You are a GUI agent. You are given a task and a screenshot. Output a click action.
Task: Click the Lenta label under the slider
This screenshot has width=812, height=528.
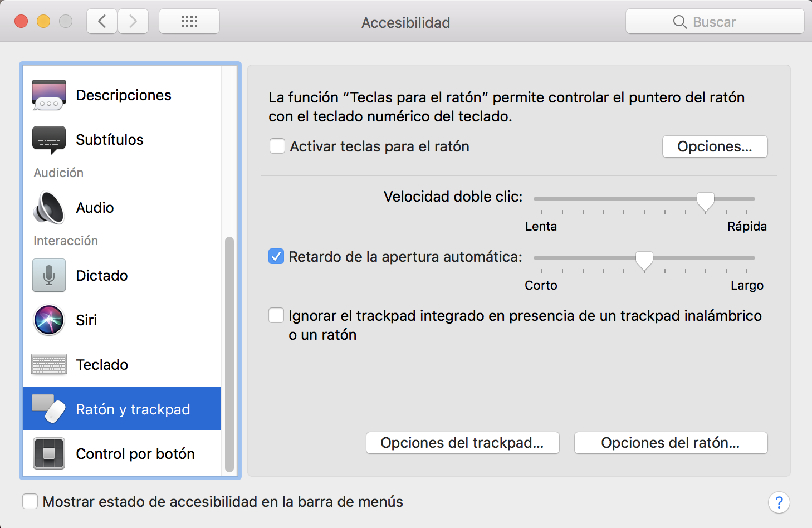[x=541, y=226]
